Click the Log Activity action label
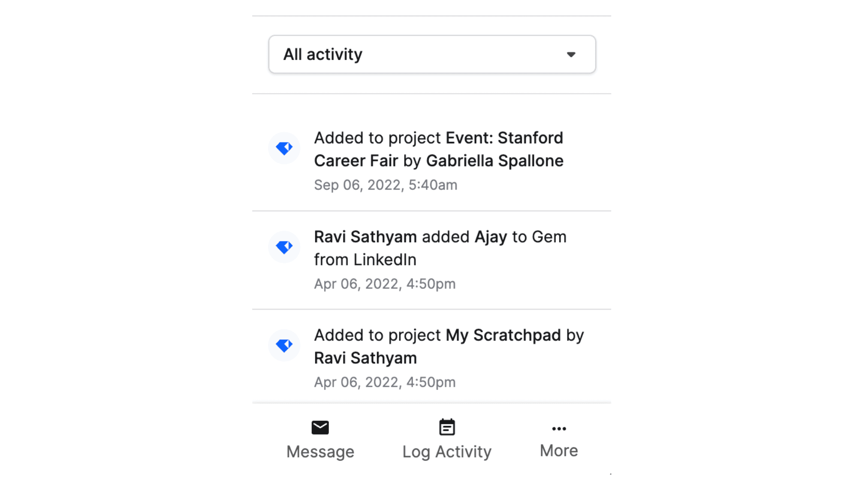 [446, 451]
